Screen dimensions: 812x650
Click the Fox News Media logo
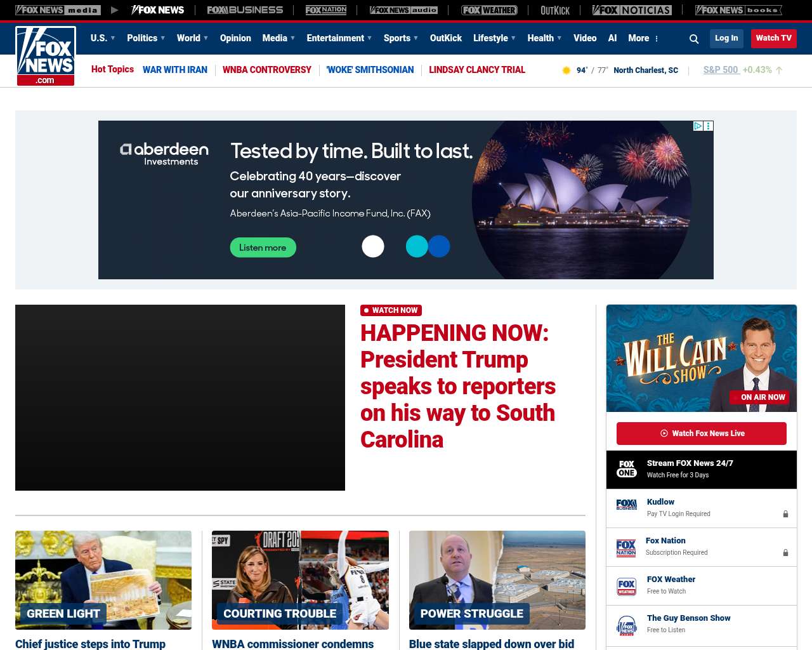coord(58,10)
